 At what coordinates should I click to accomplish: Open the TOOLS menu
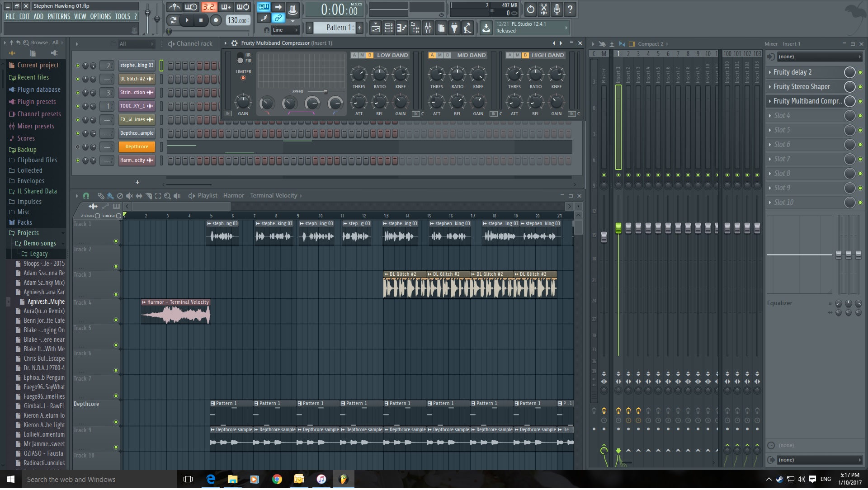[123, 16]
